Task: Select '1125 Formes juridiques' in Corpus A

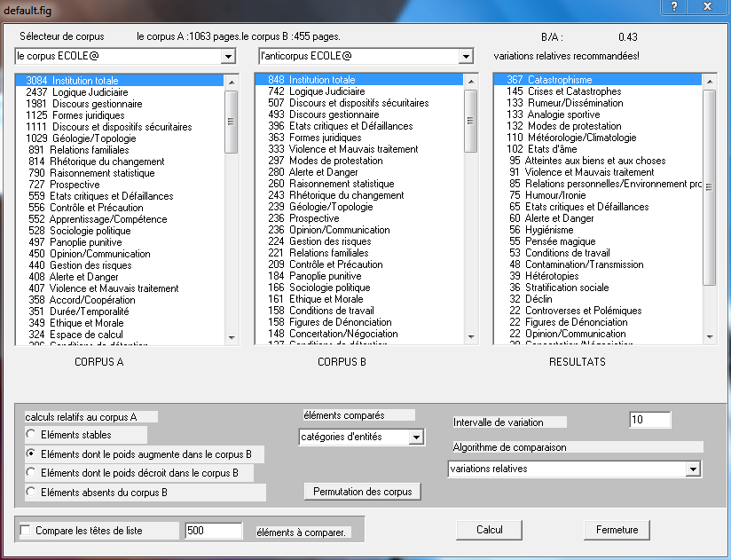Action: [120, 115]
